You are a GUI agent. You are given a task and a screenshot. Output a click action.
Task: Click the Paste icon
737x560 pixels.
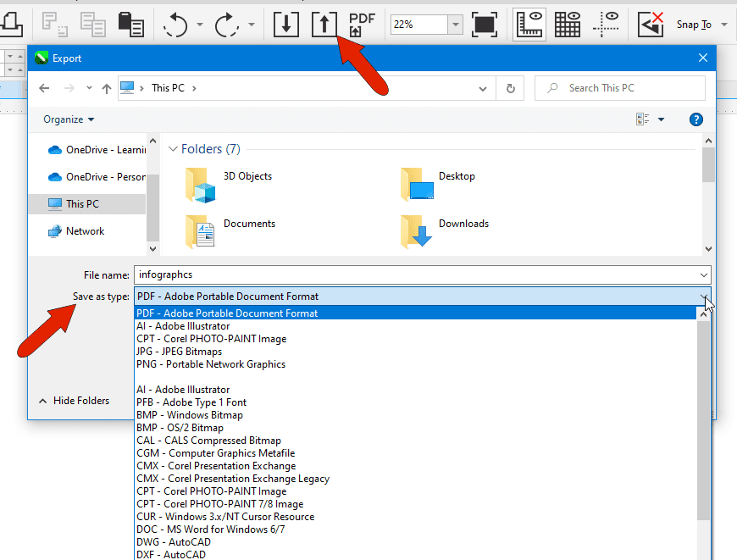(131, 24)
